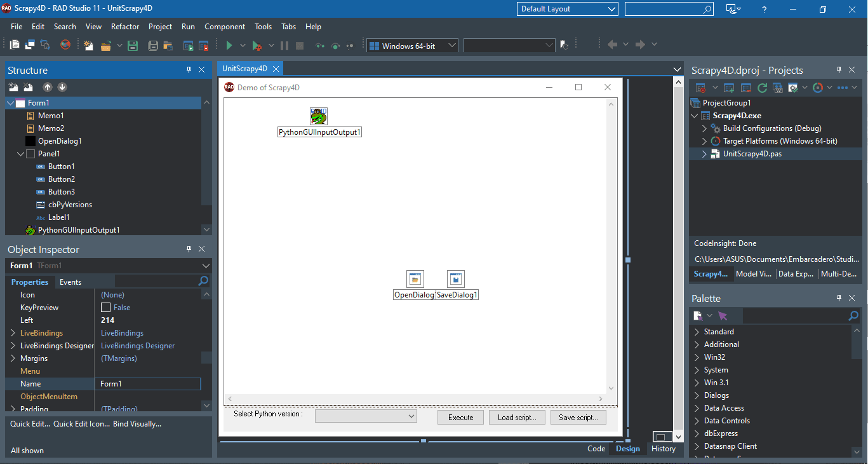Click the View Unit icon in main toolbar

[x=15, y=45]
